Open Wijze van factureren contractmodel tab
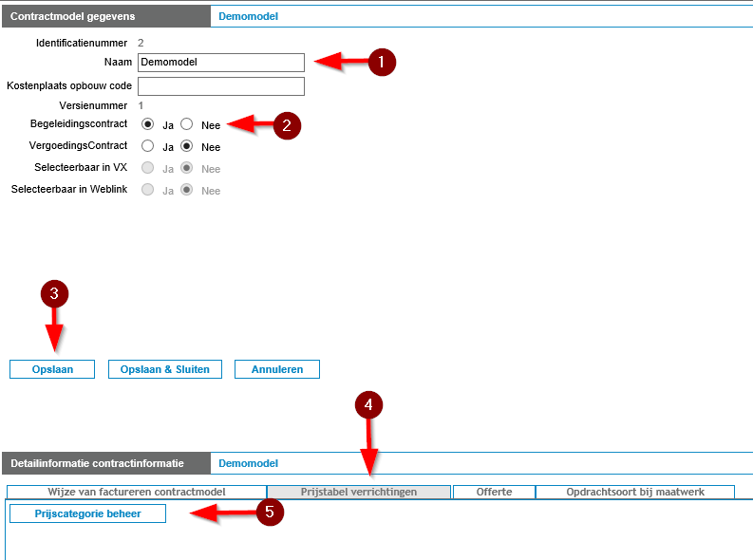 click(x=137, y=492)
